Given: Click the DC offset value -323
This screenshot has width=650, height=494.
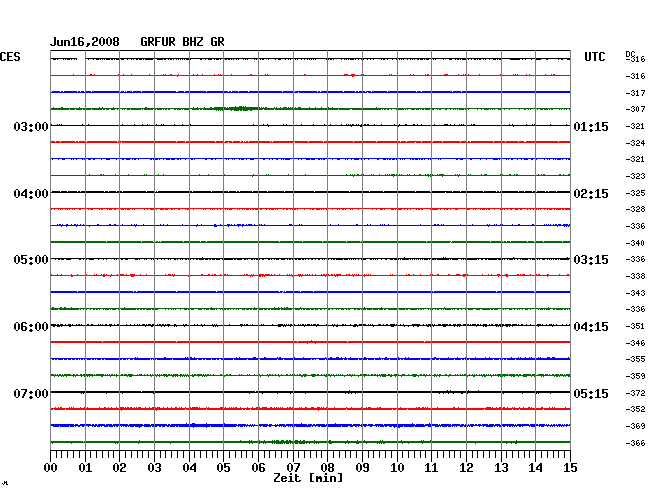Looking at the screenshot, I should tap(635, 176).
